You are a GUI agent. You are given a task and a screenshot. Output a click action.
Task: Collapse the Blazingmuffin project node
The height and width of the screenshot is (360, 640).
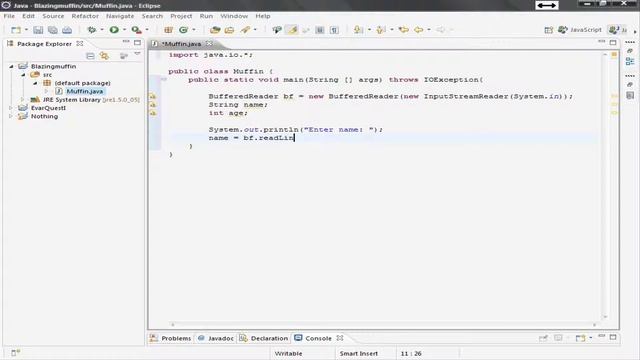(11, 66)
